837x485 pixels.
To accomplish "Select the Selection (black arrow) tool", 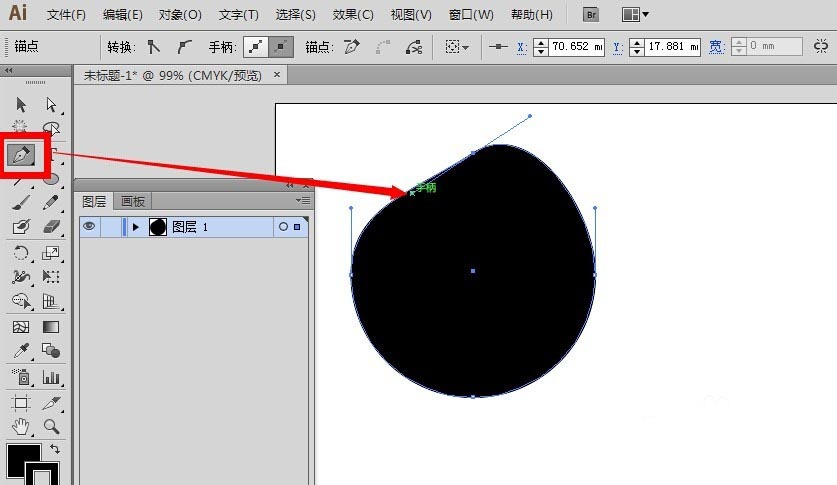I will coord(21,105).
